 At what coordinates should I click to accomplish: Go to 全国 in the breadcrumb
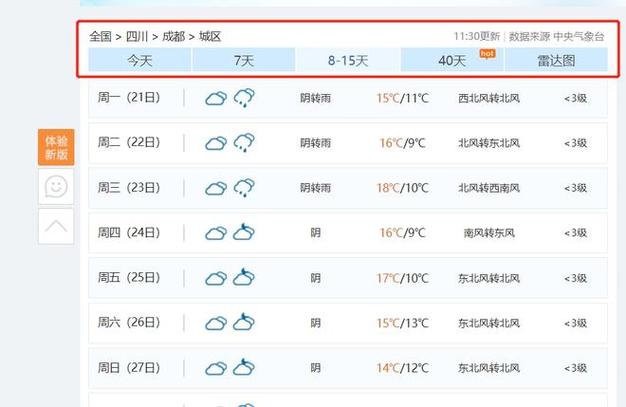coord(100,36)
